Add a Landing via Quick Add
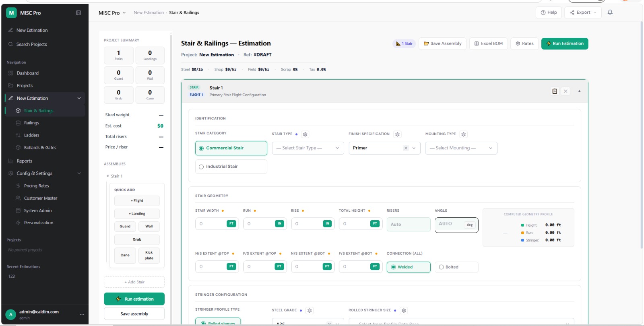Viewport: 644px width, 326px height. [x=137, y=214]
